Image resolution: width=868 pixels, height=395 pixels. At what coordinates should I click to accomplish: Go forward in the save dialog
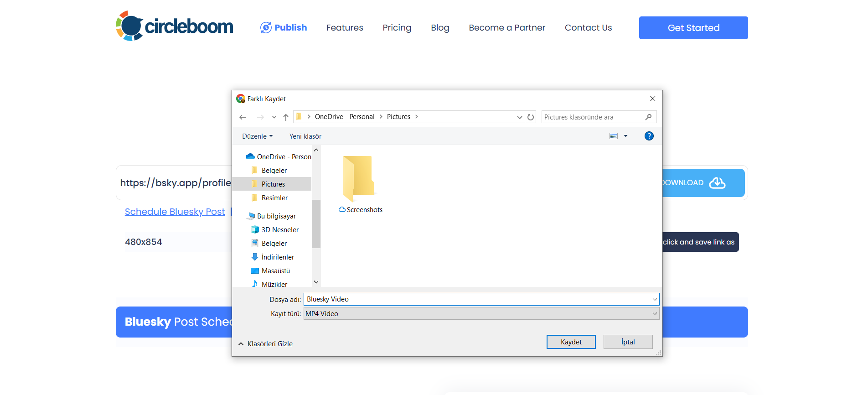click(x=260, y=117)
